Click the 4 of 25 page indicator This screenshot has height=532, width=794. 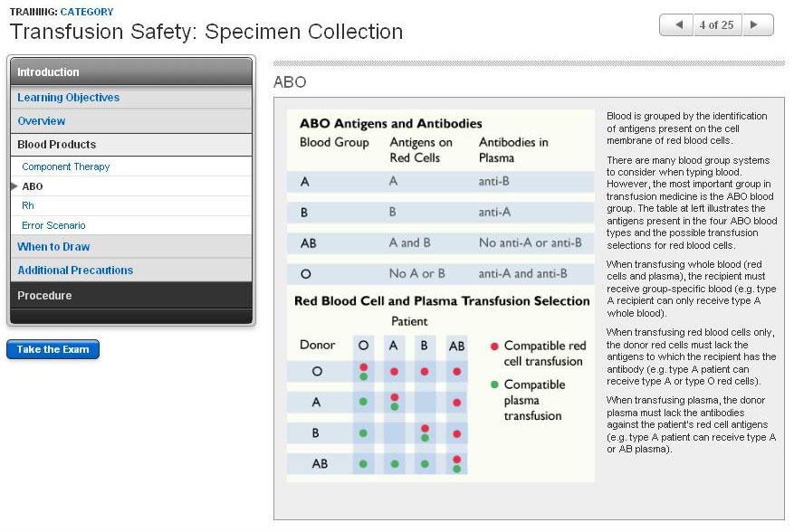click(716, 25)
